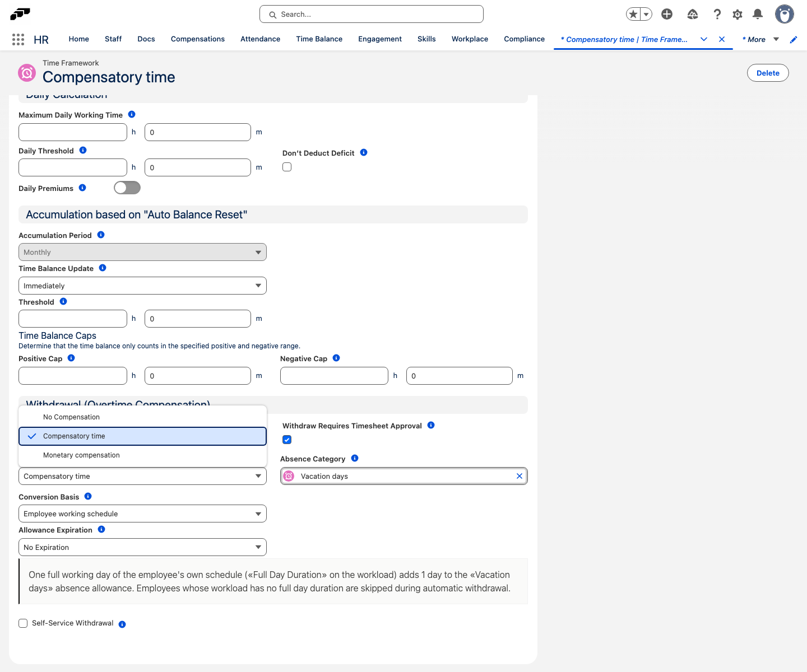807x672 pixels.
Task: Open the Time Balance tab
Action: coord(319,39)
